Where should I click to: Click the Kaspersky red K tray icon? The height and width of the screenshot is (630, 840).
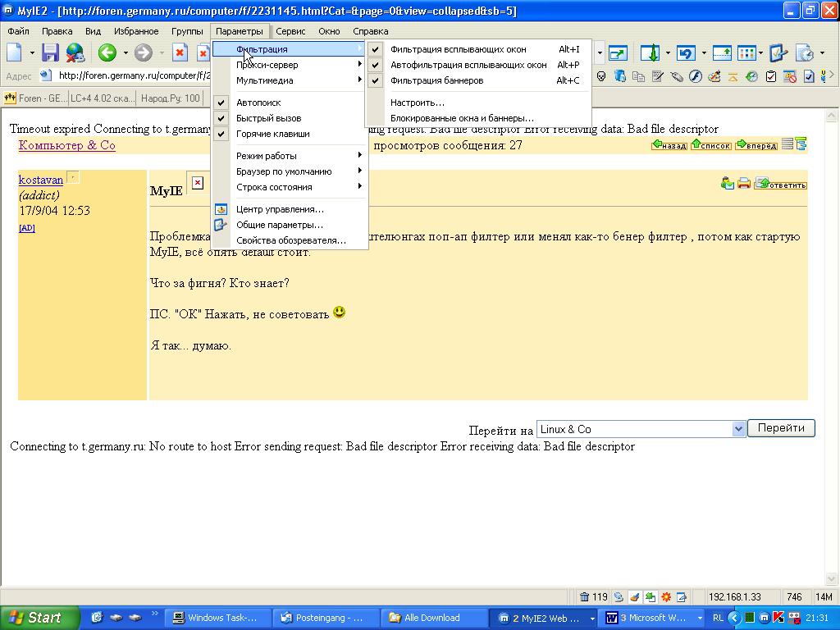click(779, 618)
